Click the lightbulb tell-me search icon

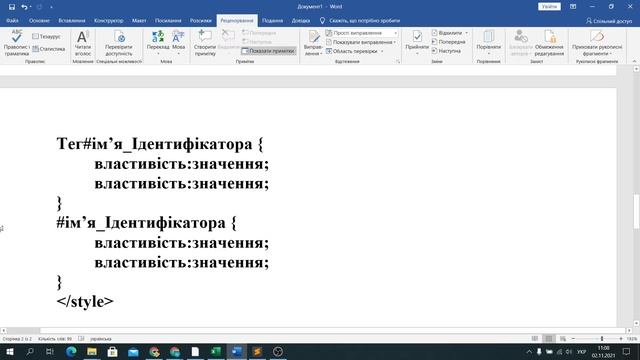tap(322, 20)
